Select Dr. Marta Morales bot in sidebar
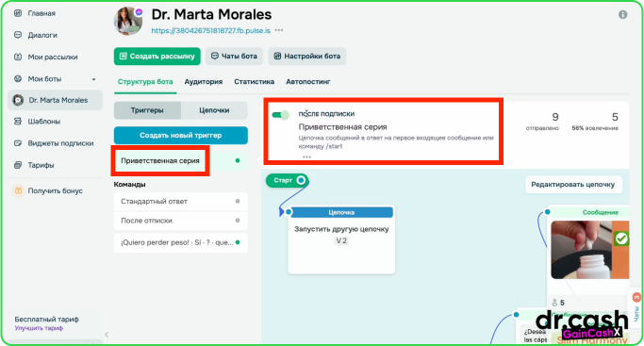 [55, 100]
